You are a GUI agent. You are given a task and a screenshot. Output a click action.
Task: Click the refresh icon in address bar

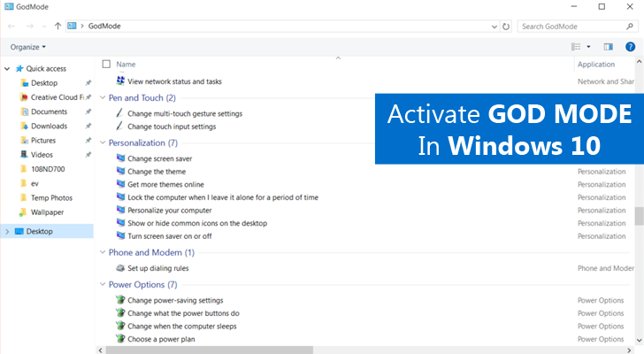pyautogui.click(x=505, y=27)
